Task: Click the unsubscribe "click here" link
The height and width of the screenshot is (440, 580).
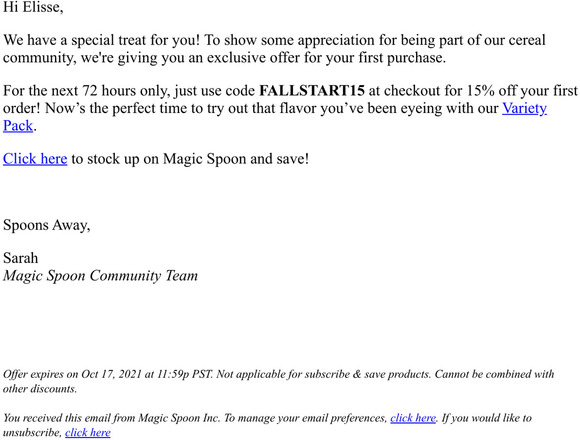Action: tap(88, 432)
